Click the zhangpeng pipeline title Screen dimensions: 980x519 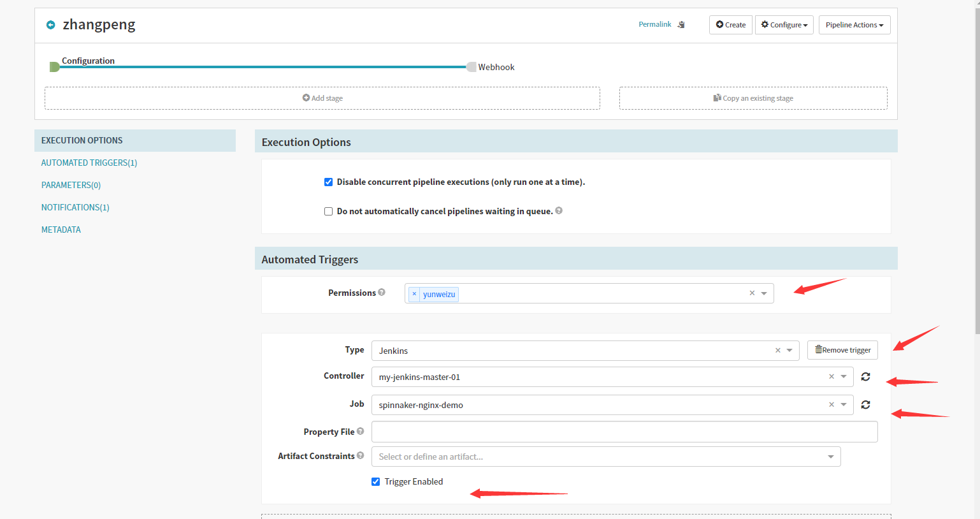tap(99, 25)
